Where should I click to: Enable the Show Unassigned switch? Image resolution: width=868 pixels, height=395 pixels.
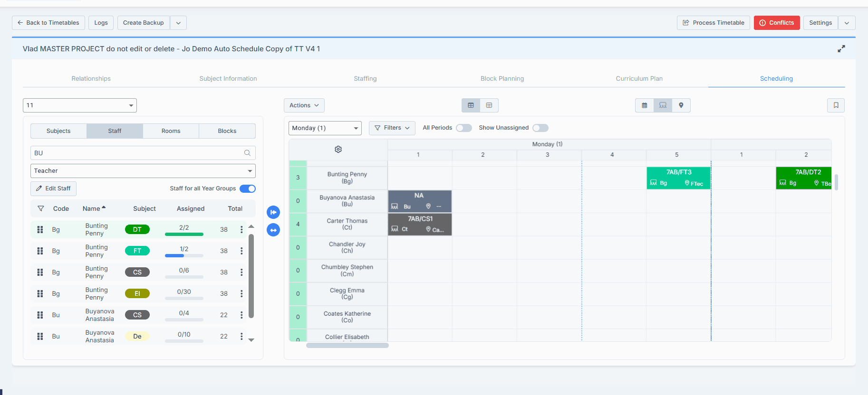point(540,128)
